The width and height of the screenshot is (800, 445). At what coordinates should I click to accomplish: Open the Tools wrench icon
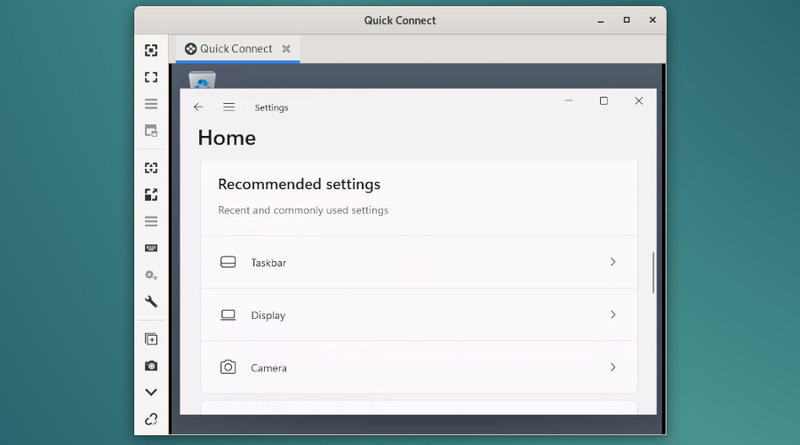[x=151, y=302]
